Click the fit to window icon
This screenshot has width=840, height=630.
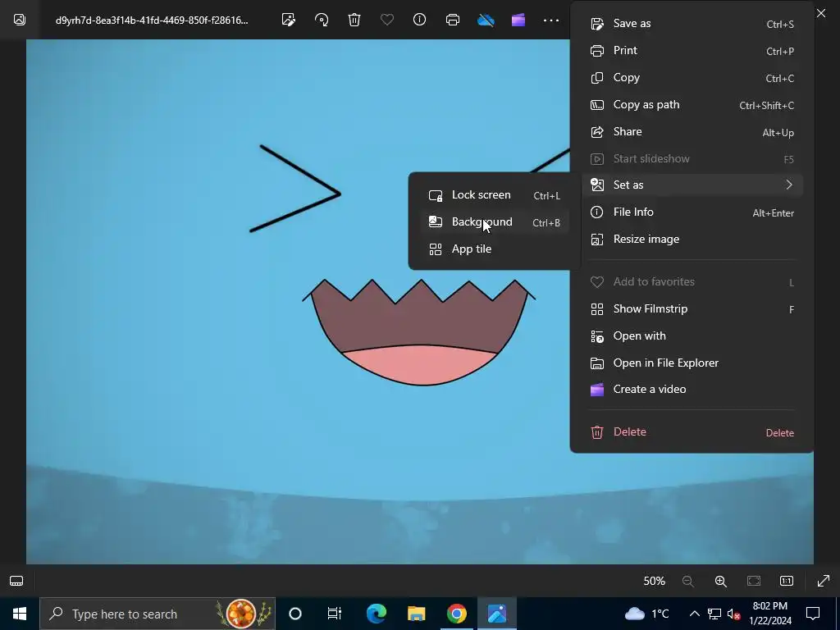(754, 582)
